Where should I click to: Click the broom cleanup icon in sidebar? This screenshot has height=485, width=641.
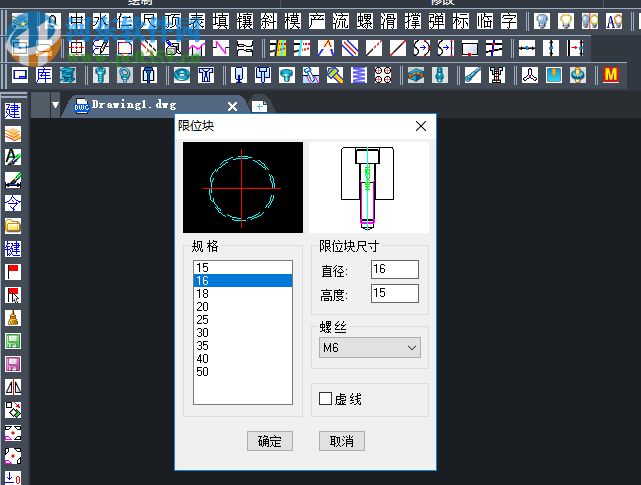point(13,318)
